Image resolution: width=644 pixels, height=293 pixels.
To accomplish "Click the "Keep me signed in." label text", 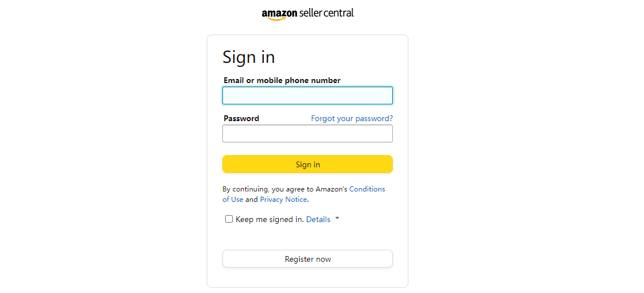I will (269, 219).
